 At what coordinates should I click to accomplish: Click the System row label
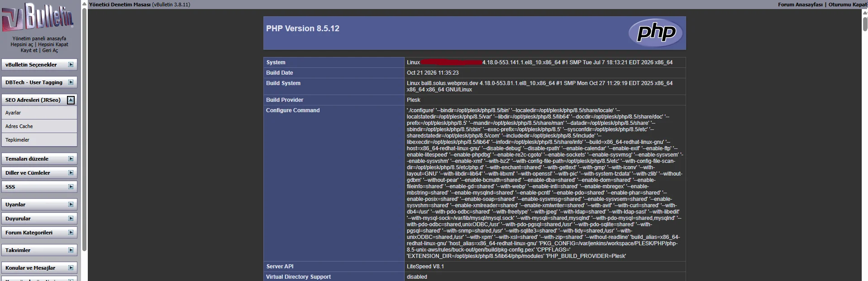276,62
